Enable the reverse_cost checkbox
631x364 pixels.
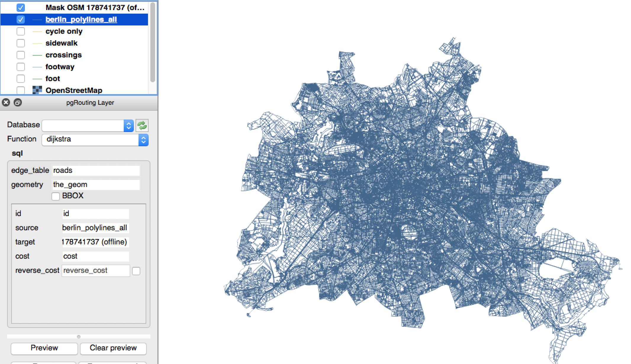[136, 271]
